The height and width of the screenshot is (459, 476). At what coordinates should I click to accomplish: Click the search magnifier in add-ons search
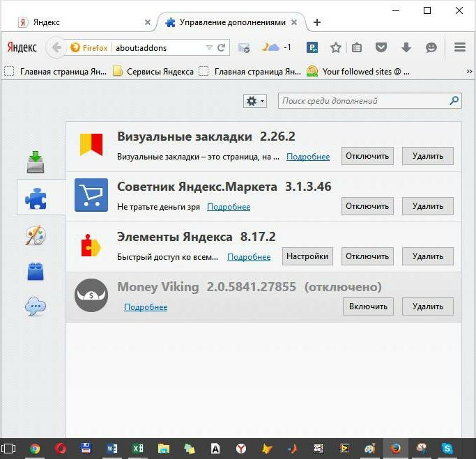click(x=454, y=100)
